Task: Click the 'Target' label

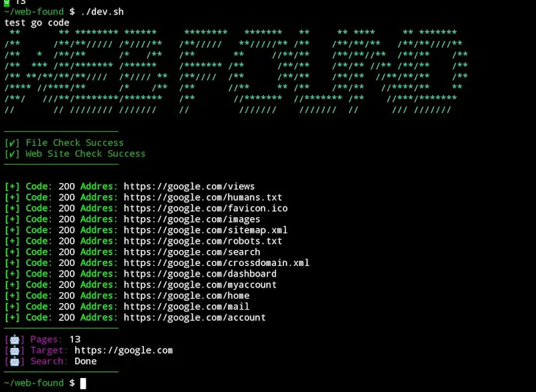Action: [x=47, y=350]
